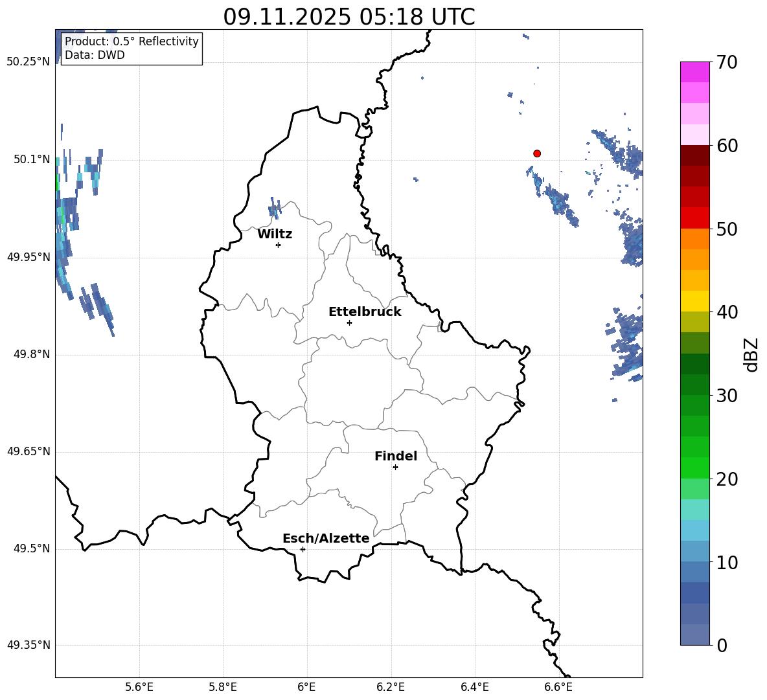The height and width of the screenshot is (700, 767).
Task: Select the Ettelbruck city label
Action: [365, 312]
